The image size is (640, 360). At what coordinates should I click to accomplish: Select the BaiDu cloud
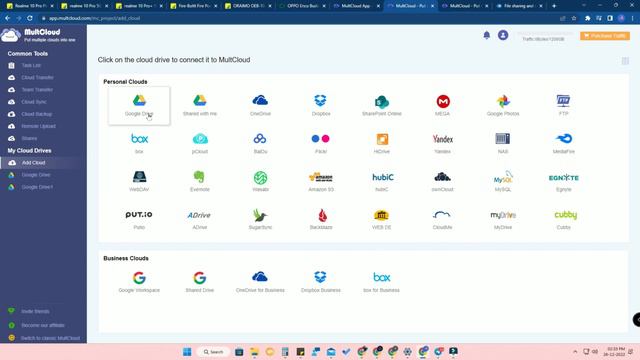(260, 143)
